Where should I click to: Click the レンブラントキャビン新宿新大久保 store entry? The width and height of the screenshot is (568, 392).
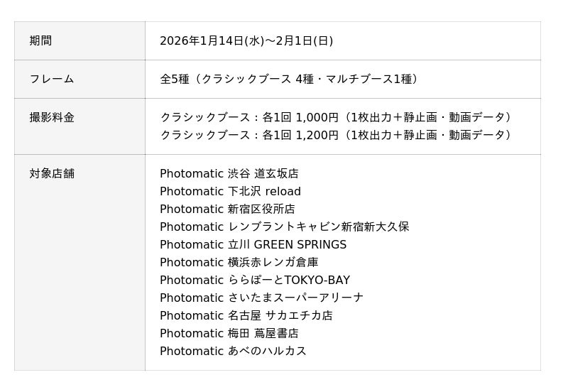tap(284, 227)
